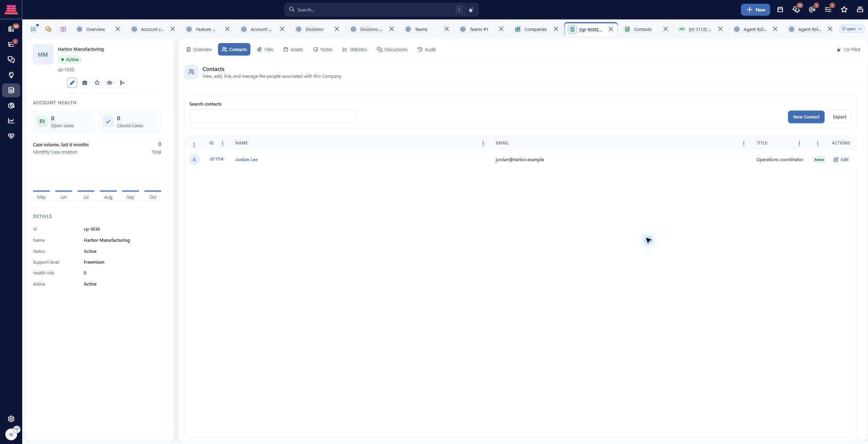Focus the global Search bar
This screenshot has height=444, width=868.
click(x=375, y=10)
